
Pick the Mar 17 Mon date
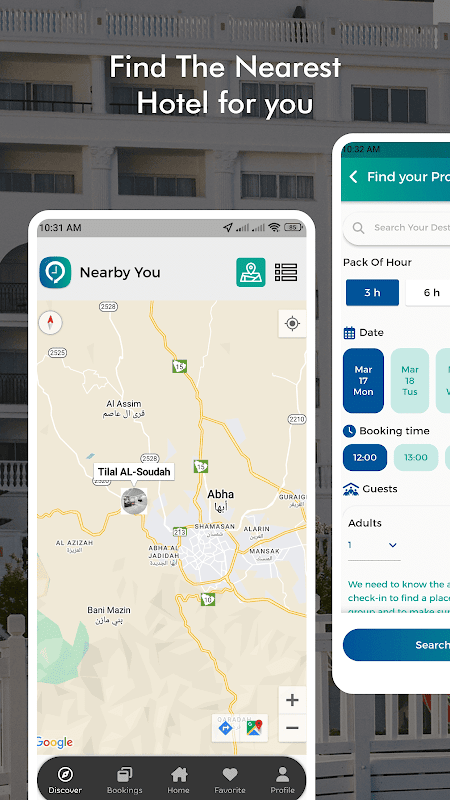pos(363,381)
